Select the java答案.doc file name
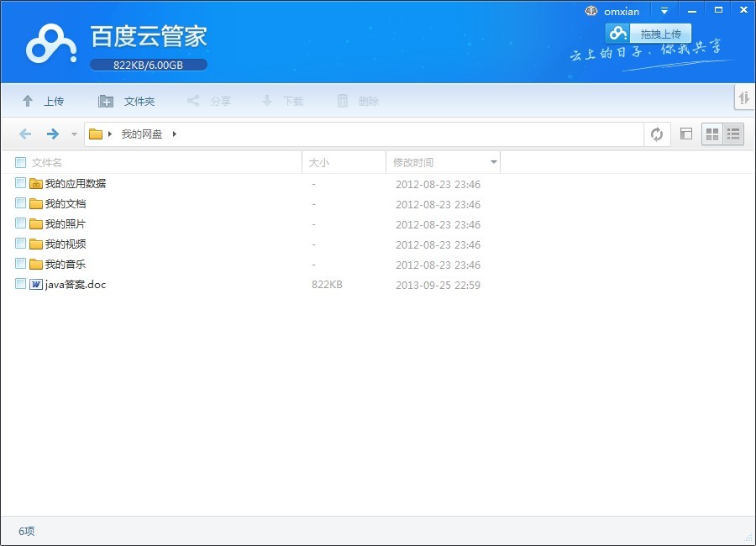 pos(76,285)
